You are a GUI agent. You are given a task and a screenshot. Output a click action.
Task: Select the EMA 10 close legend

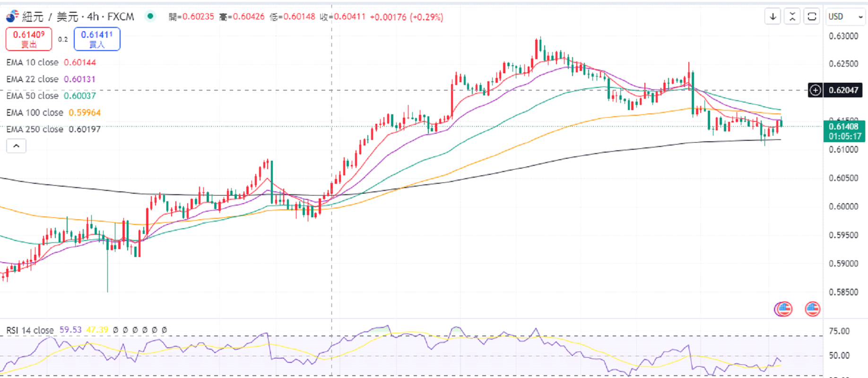pyautogui.click(x=33, y=62)
